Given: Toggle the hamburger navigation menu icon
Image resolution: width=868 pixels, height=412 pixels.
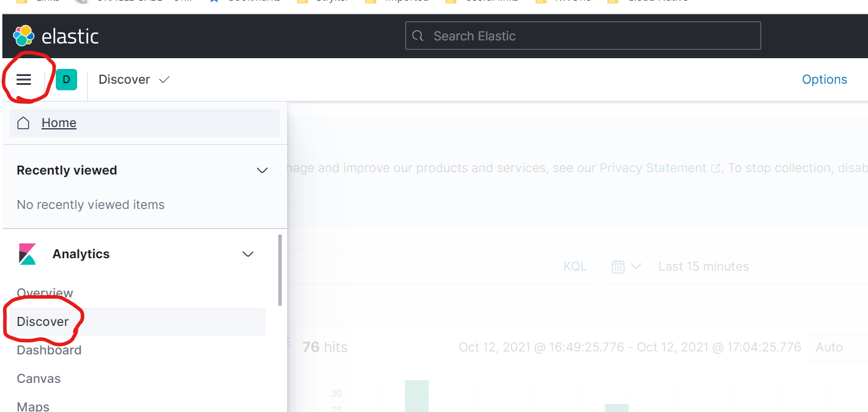Looking at the screenshot, I should pyautogui.click(x=24, y=80).
